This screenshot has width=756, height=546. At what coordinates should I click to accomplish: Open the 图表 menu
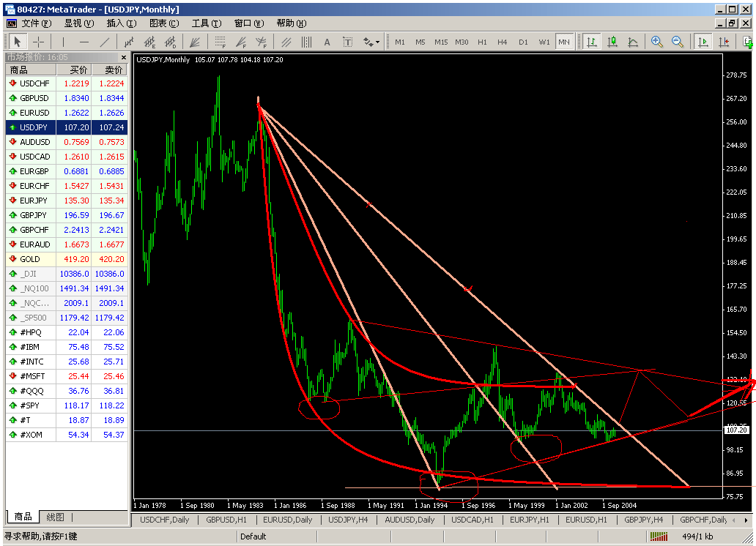pyautogui.click(x=165, y=23)
